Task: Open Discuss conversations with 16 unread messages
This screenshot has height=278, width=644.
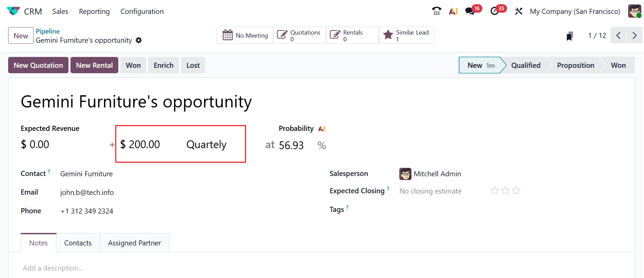Action: 470,11
